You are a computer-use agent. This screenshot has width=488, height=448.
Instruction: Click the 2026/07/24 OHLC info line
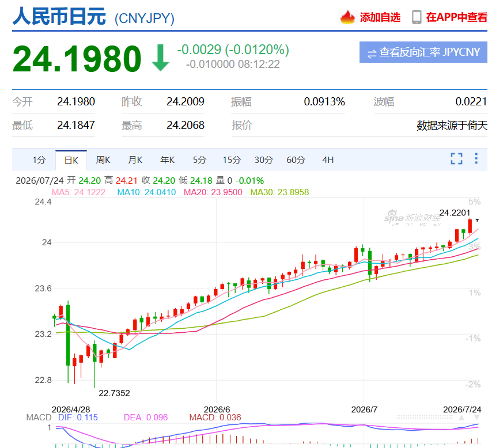point(140,180)
